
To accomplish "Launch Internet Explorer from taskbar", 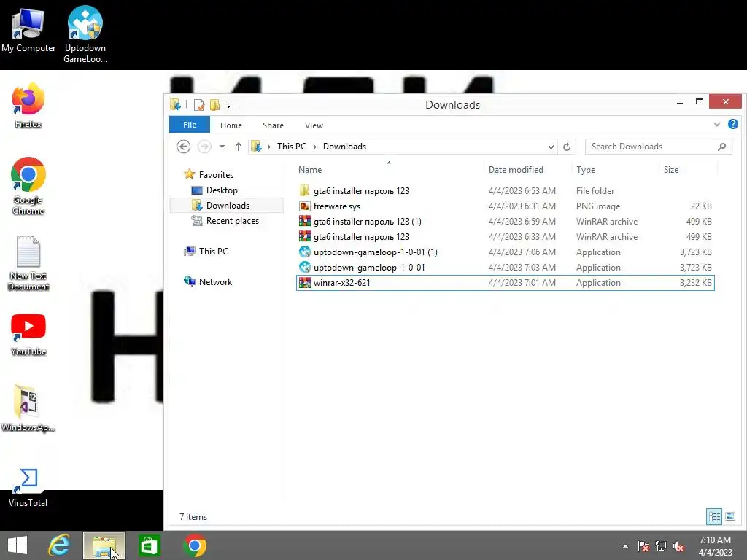I will (x=59, y=545).
